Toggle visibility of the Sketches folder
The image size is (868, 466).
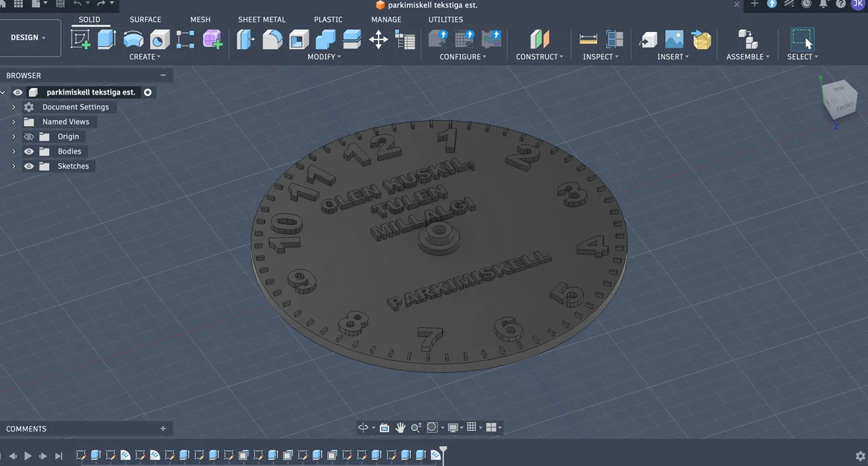pyautogui.click(x=29, y=166)
